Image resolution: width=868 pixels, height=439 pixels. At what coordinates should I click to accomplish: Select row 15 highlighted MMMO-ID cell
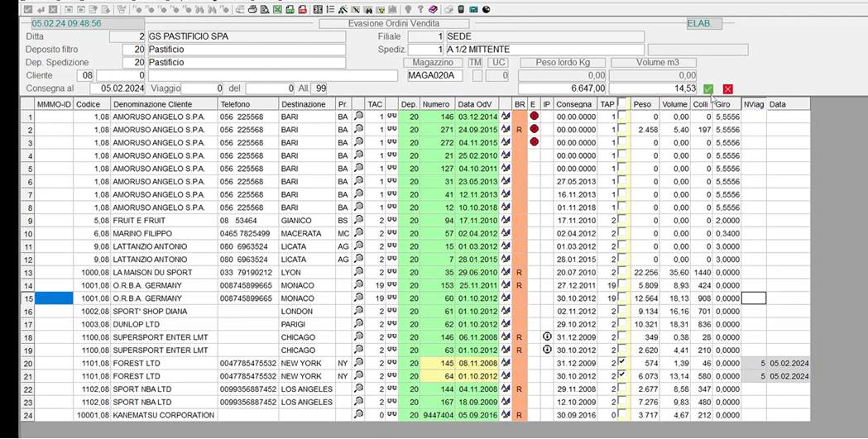click(x=54, y=298)
